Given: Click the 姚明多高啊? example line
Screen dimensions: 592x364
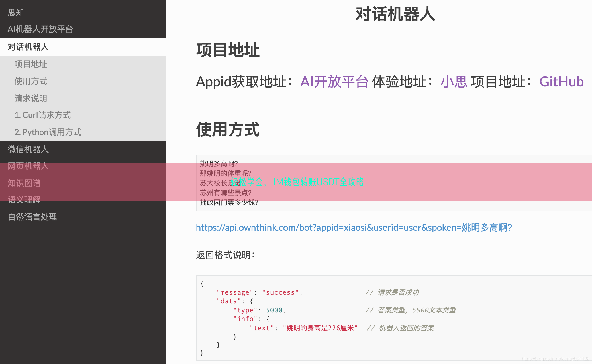Looking at the screenshot, I should tap(219, 164).
